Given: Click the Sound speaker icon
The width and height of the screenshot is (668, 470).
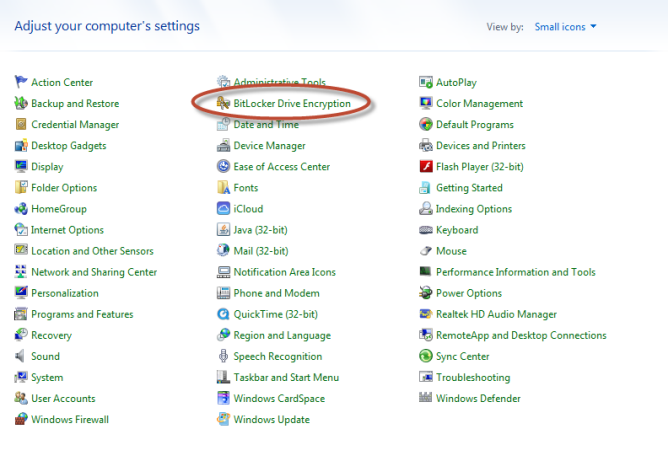Looking at the screenshot, I should (20, 356).
